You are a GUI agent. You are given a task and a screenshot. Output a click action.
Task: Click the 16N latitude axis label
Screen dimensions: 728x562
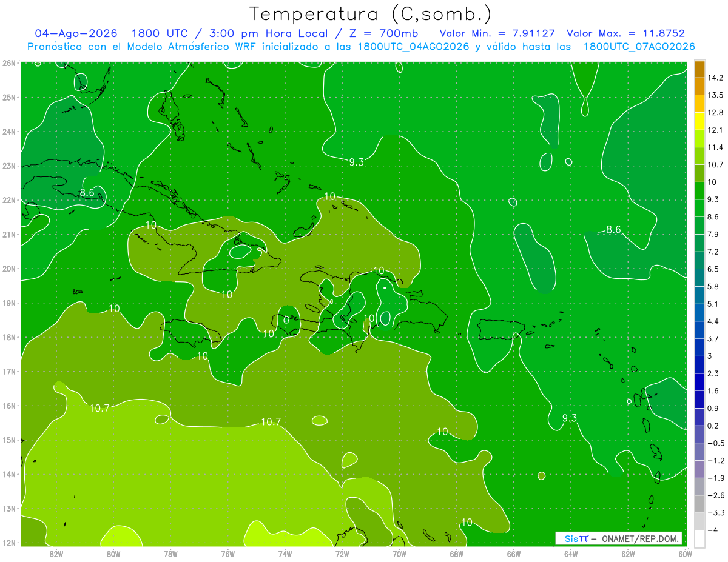(8, 406)
